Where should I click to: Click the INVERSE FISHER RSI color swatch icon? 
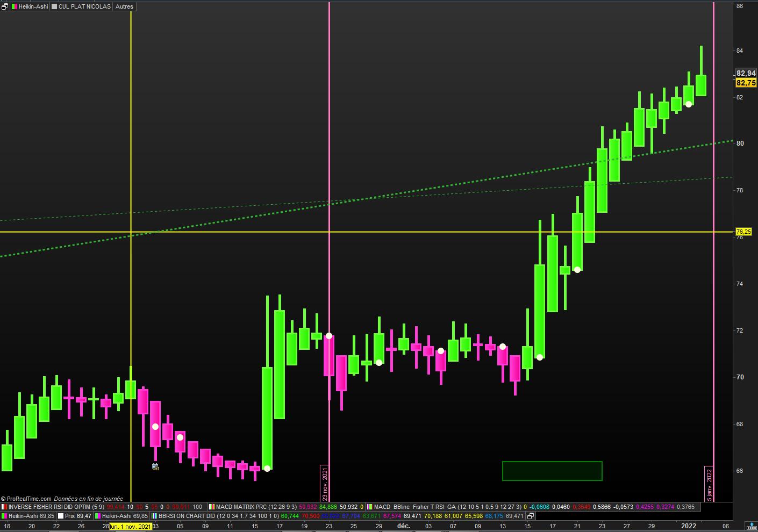pos(4,507)
